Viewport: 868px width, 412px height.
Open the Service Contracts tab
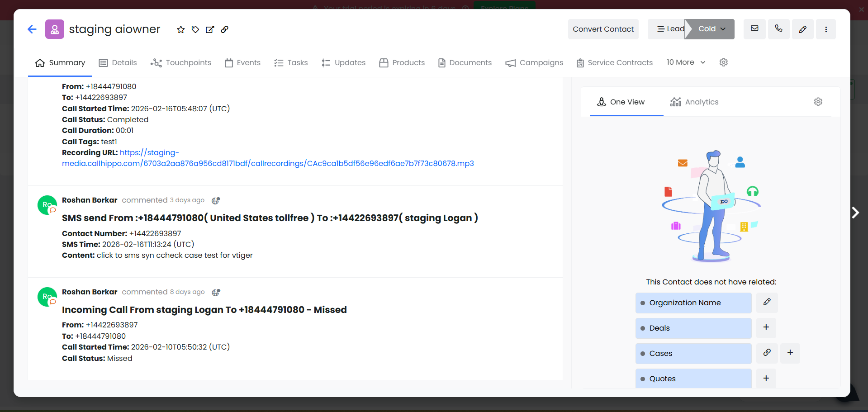615,63
